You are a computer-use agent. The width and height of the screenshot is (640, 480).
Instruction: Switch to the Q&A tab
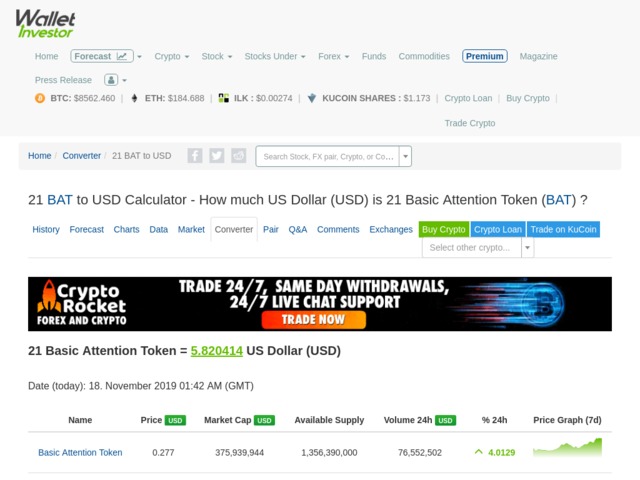pyautogui.click(x=298, y=229)
